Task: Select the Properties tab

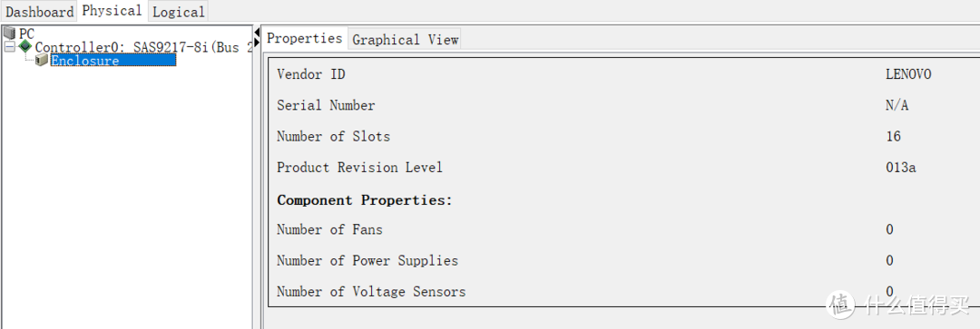Action: 304,38
